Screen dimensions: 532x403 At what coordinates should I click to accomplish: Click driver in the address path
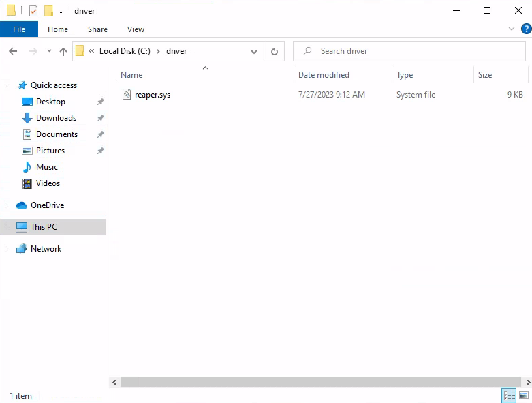pos(176,51)
